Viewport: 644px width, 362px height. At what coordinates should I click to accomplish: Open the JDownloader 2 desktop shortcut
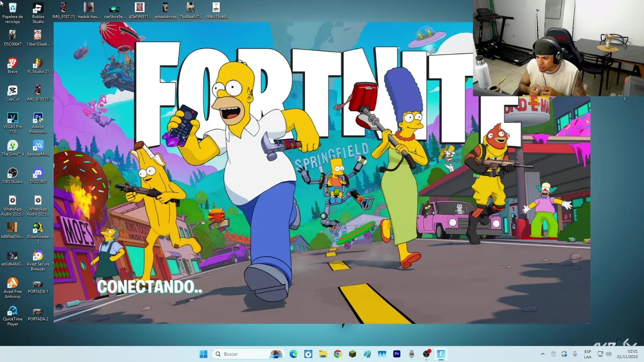38,234
